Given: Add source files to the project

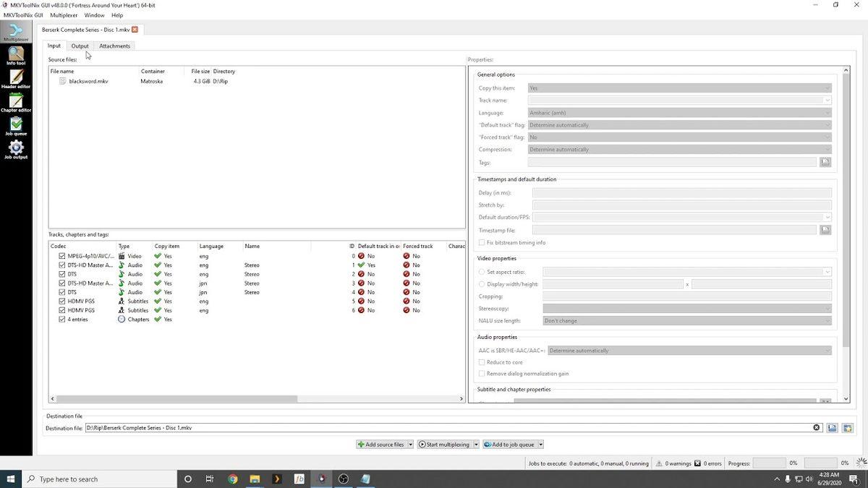Looking at the screenshot, I should pos(382,444).
